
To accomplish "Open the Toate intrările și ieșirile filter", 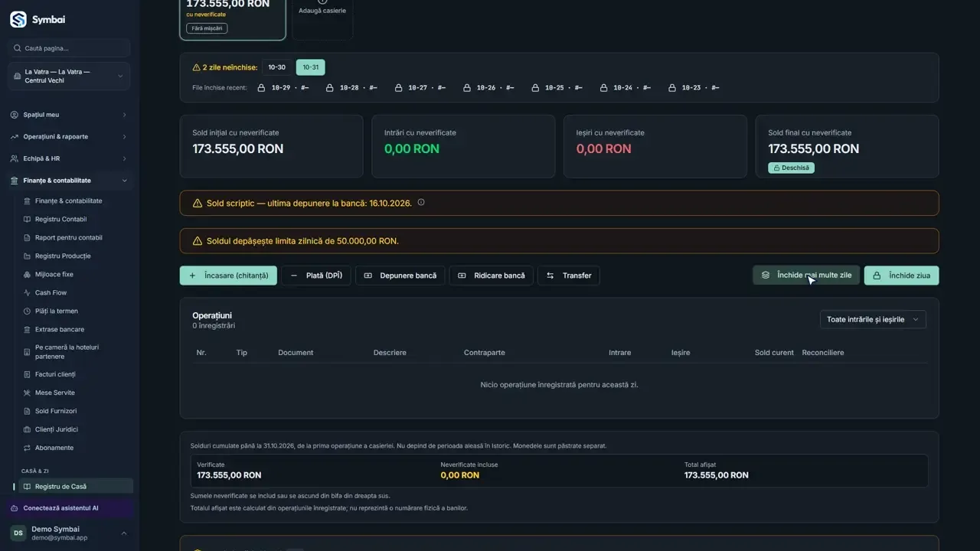I will [873, 319].
